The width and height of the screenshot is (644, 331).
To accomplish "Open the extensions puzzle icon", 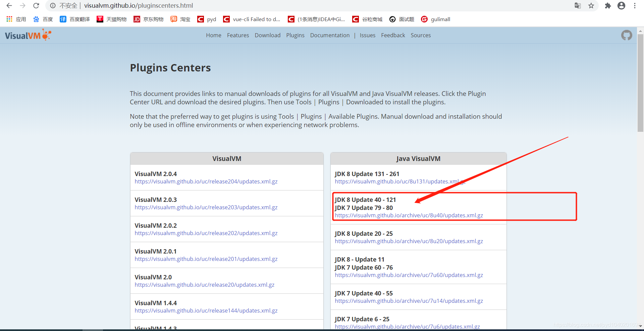I will pos(608,6).
